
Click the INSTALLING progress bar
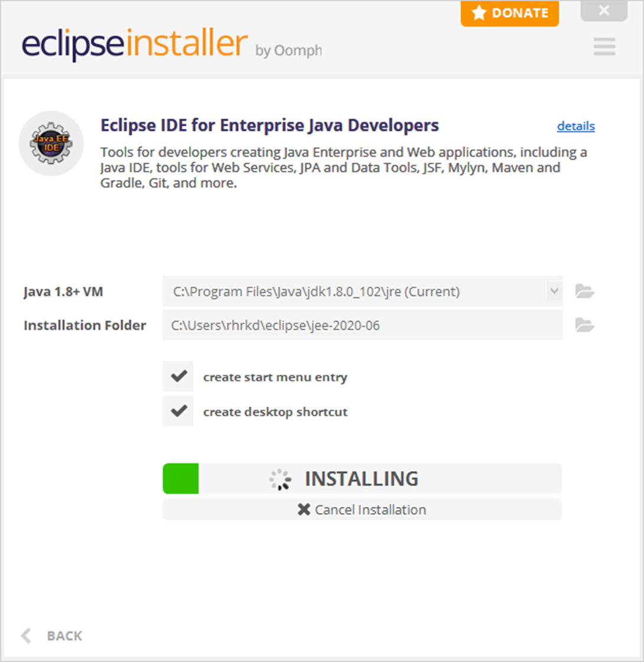click(362, 479)
